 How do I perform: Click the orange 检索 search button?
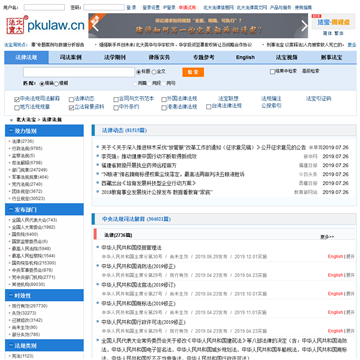click(193, 72)
